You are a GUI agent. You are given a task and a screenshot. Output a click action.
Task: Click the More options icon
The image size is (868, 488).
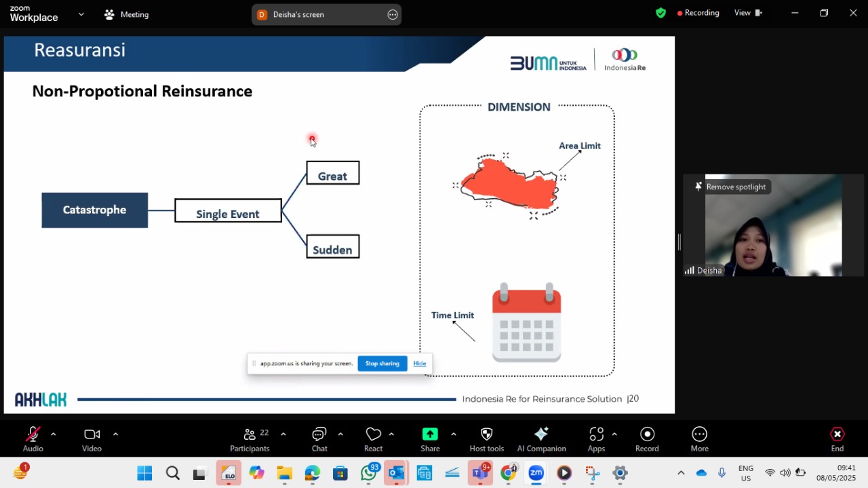click(699, 439)
